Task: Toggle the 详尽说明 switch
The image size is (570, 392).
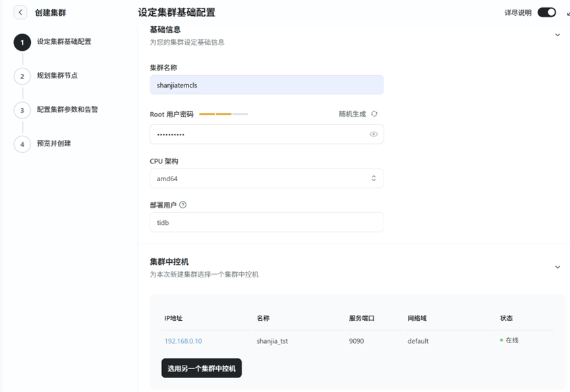Action: (546, 13)
